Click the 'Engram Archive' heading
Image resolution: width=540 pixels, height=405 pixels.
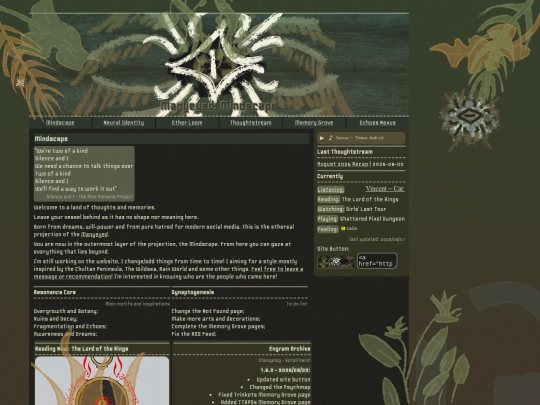pos(290,349)
